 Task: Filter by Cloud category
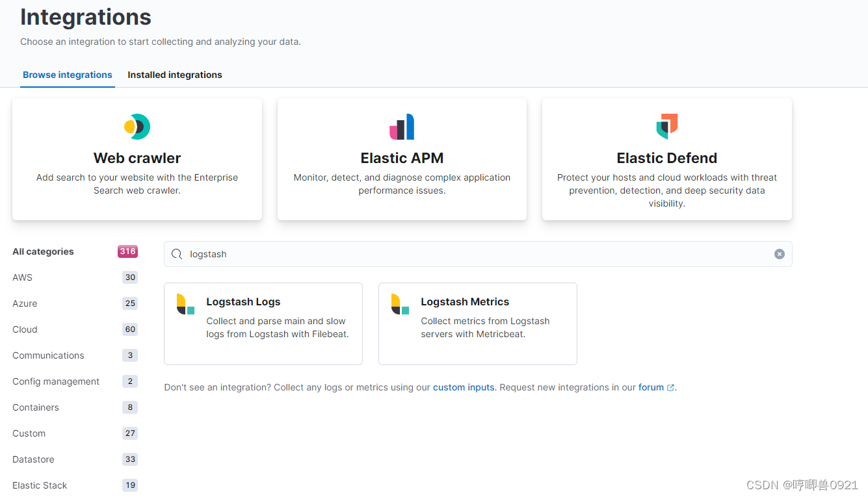tap(25, 329)
